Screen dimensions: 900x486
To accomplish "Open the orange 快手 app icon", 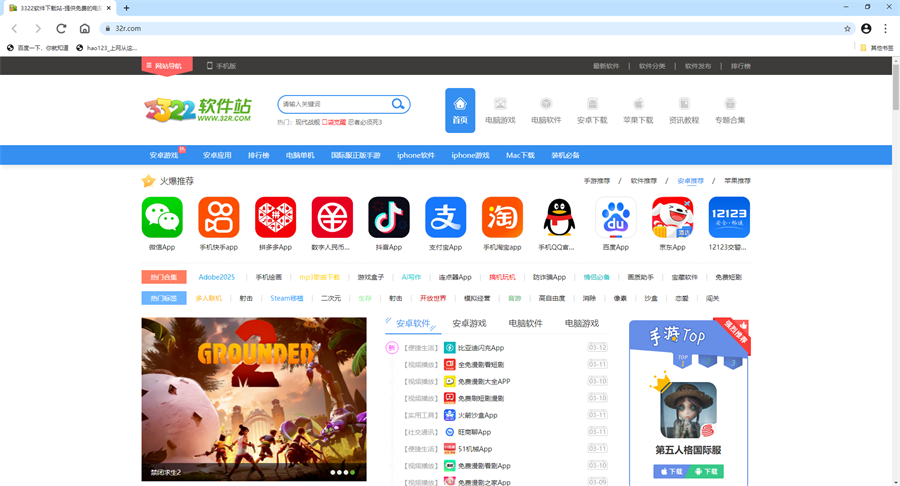I will pyautogui.click(x=219, y=217).
